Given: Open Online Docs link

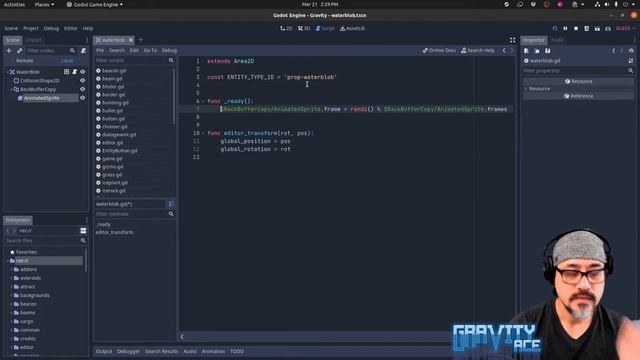Looking at the screenshot, I should click(439, 51).
